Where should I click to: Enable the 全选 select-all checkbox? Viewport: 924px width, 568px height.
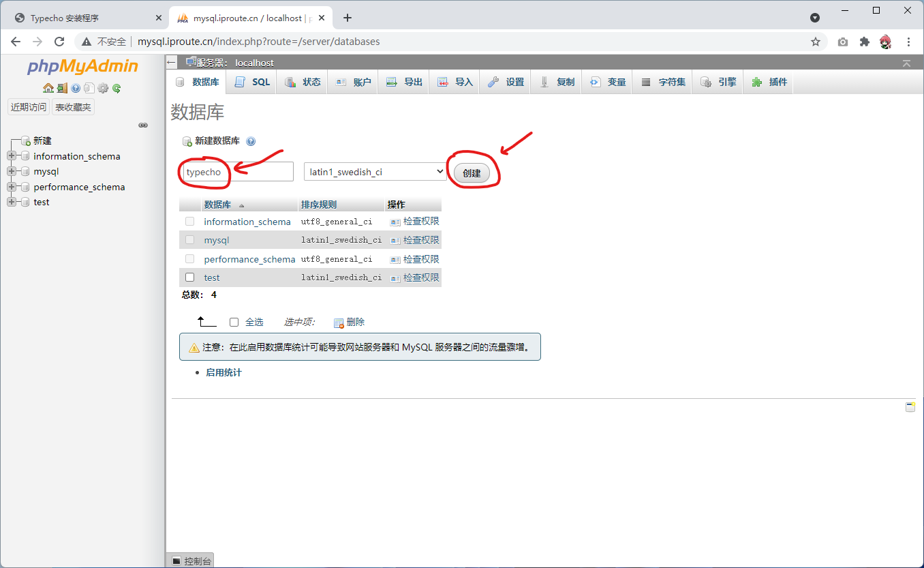(x=234, y=321)
